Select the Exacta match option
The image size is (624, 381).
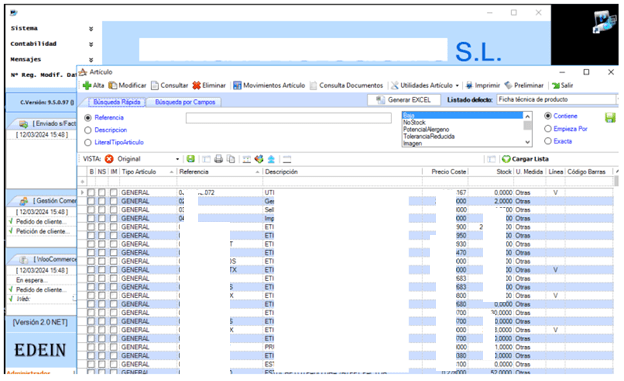click(548, 141)
